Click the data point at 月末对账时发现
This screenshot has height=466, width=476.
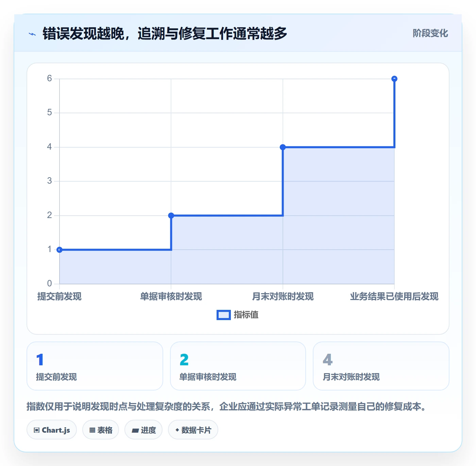click(283, 147)
